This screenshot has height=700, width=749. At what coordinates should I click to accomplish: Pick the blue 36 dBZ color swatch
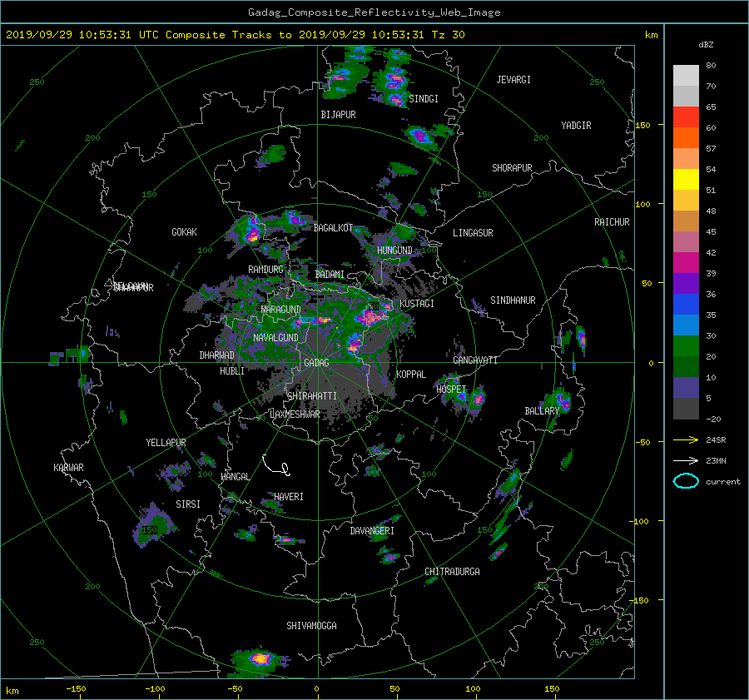tap(686, 304)
